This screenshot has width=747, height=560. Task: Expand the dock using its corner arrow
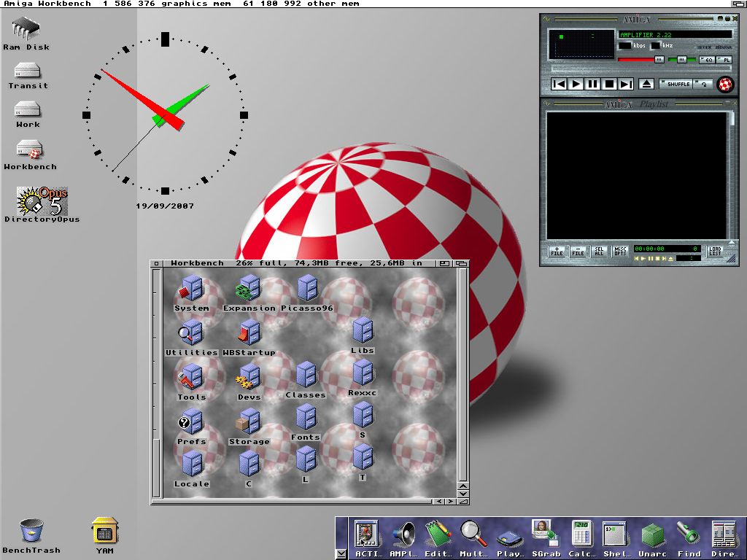click(341, 554)
